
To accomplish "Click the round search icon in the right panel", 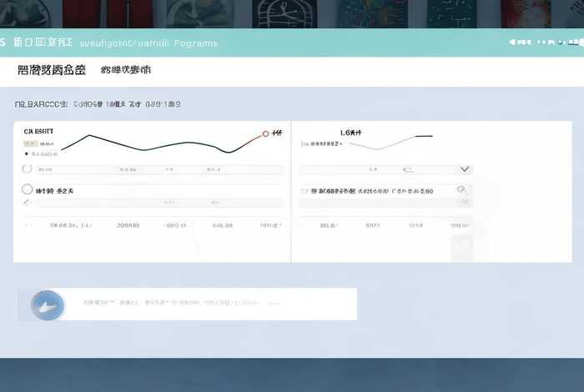I will [x=461, y=190].
